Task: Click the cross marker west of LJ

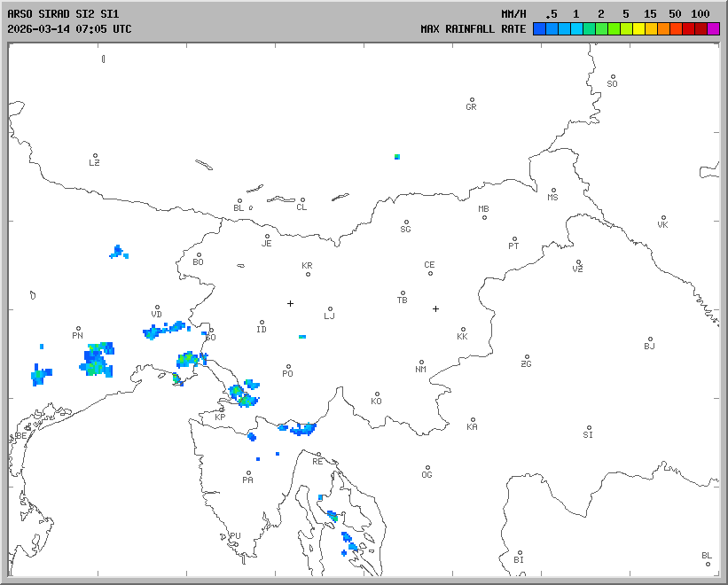Action: click(x=290, y=303)
